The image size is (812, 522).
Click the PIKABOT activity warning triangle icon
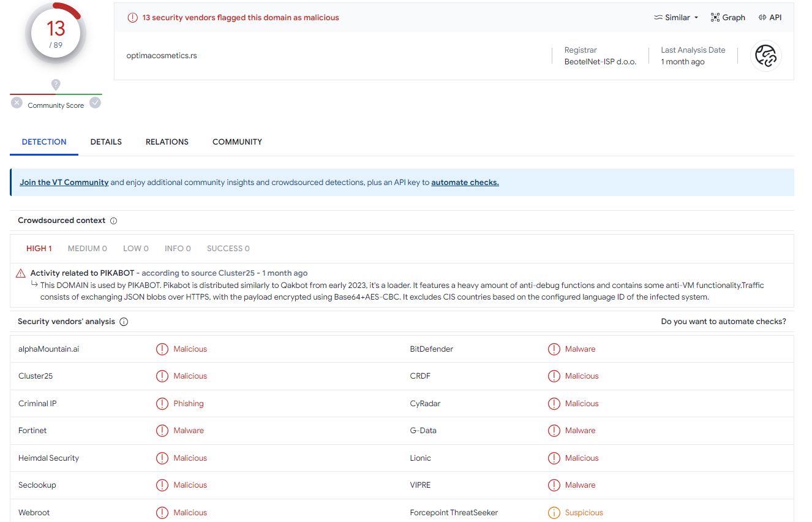point(21,273)
